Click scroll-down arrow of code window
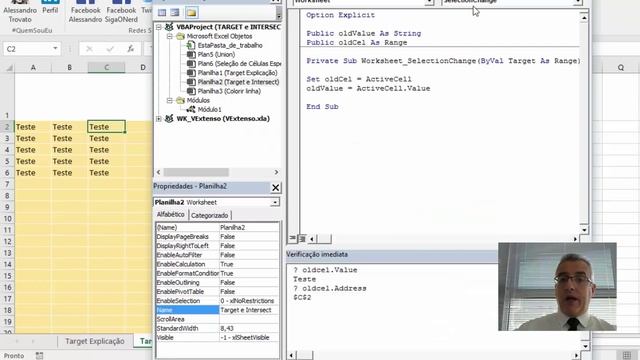The height and width of the screenshot is (360, 640). (x=584, y=230)
